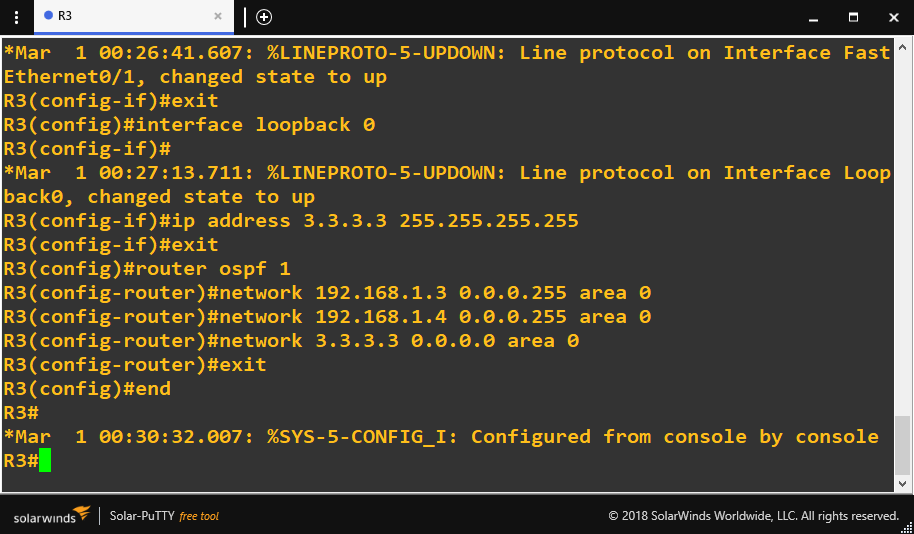The image size is (914, 534).
Task: Switch to the R3 session tab
Action: click(134, 16)
